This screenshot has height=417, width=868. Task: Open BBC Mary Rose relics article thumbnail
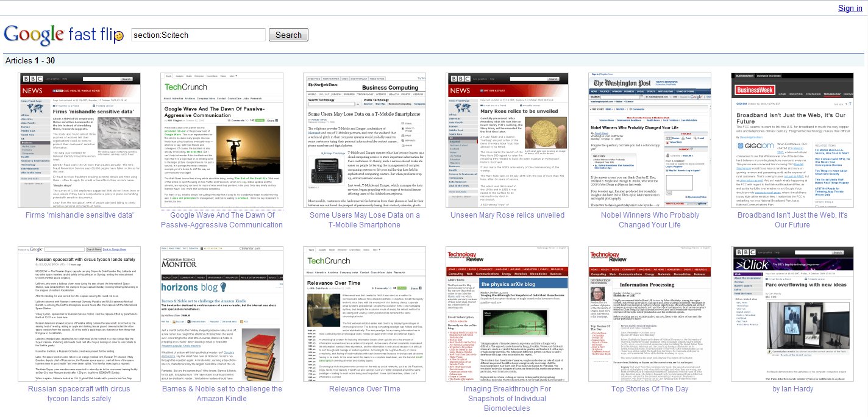pyautogui.click(x=507, y=140)
